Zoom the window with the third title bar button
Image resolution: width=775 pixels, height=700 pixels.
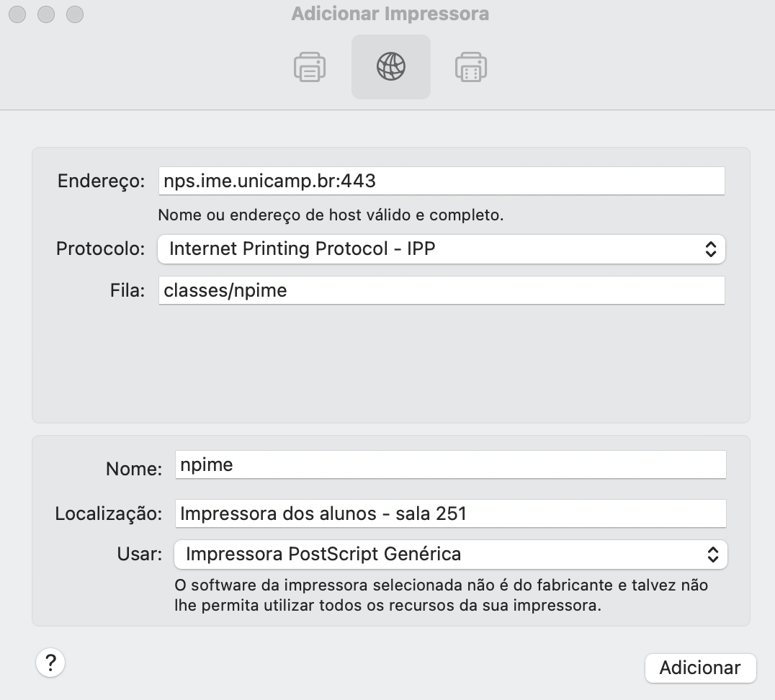[75, 14]
